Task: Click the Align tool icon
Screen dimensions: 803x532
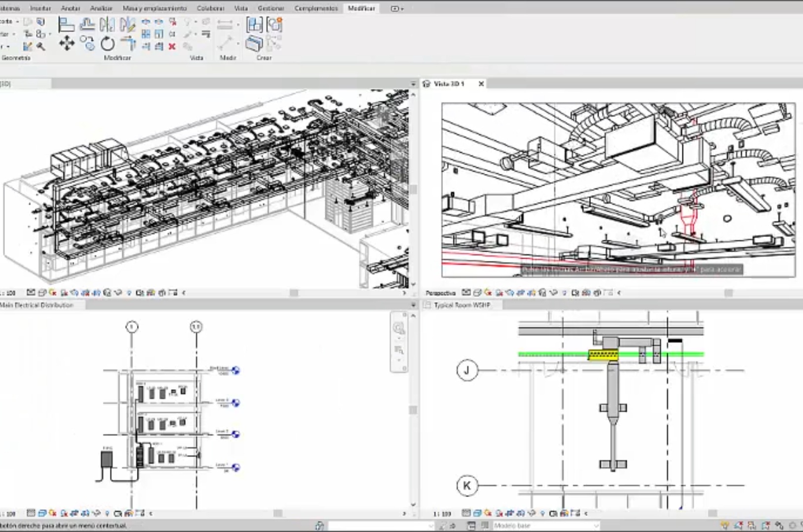Action: (66, 24)
